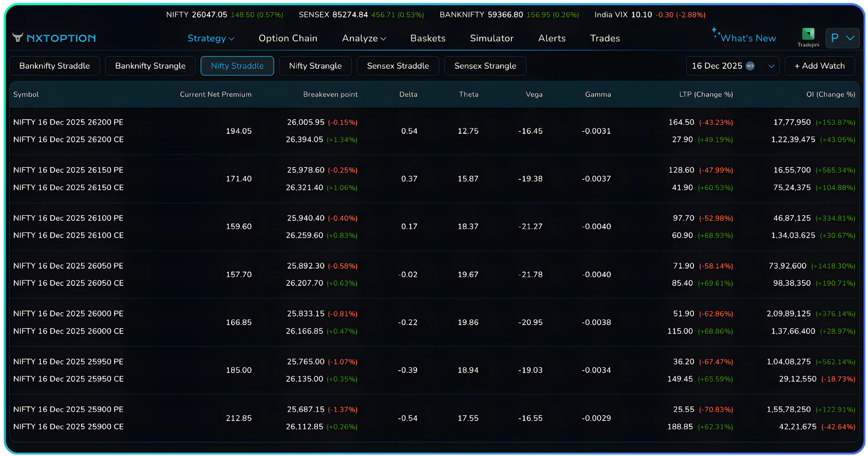Click the P profile avatar

tap(835, 38)
